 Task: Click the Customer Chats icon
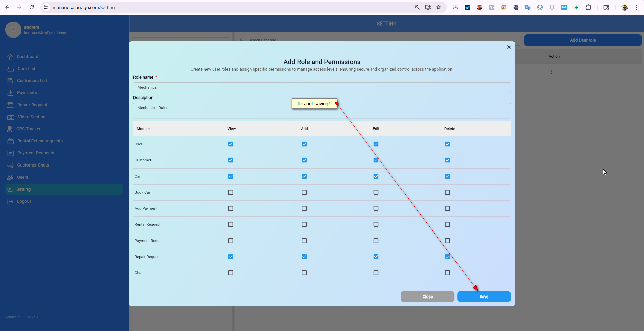coord(10,165)
